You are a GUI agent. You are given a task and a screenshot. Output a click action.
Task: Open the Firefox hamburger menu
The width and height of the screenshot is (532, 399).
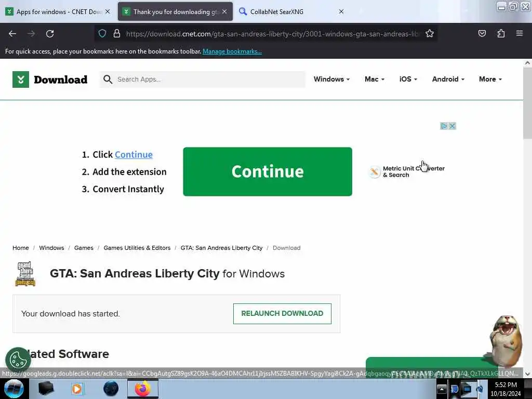(520, 33)
